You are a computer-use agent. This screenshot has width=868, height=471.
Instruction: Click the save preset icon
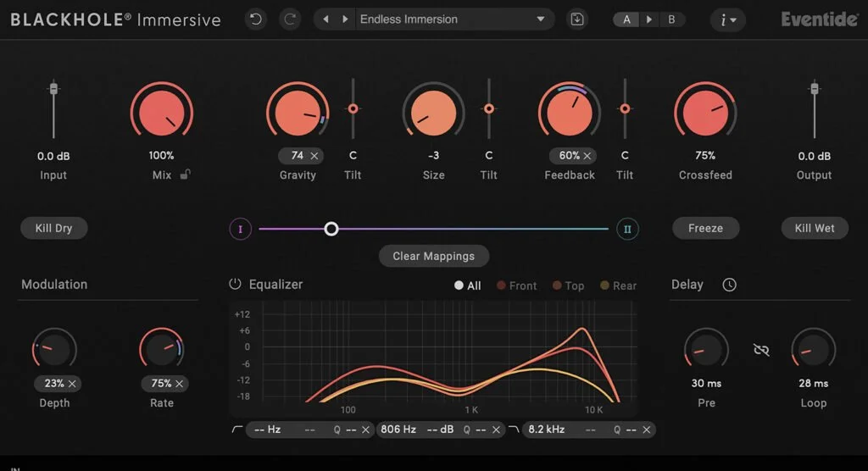[576, 19]
